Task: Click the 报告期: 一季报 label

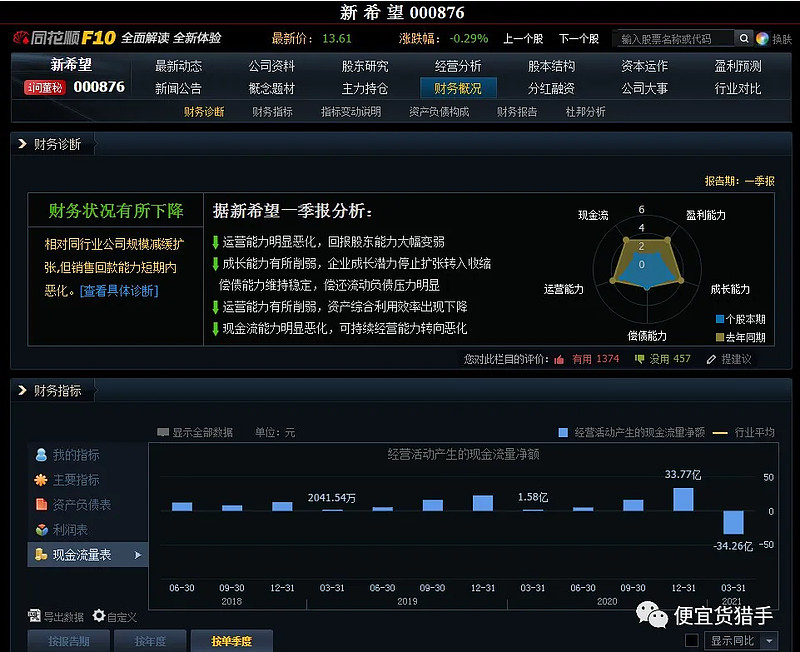Action: 739,181
